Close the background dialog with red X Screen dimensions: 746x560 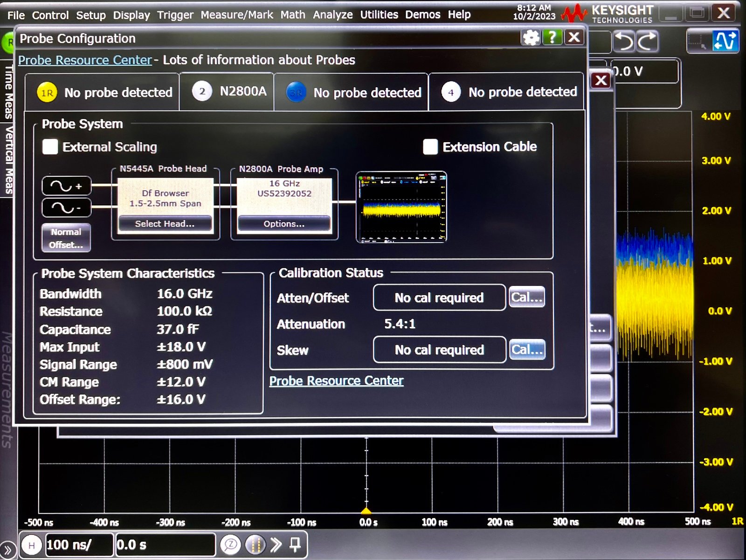pyautogui.click(x=601, y=81)
